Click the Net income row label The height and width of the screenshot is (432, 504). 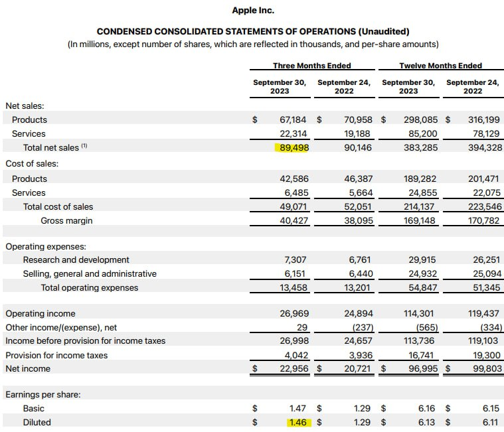[28, 369]
